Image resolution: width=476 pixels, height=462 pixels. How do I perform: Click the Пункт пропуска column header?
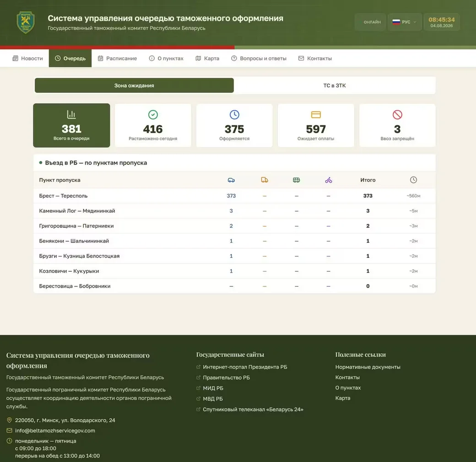click(60, 180)
